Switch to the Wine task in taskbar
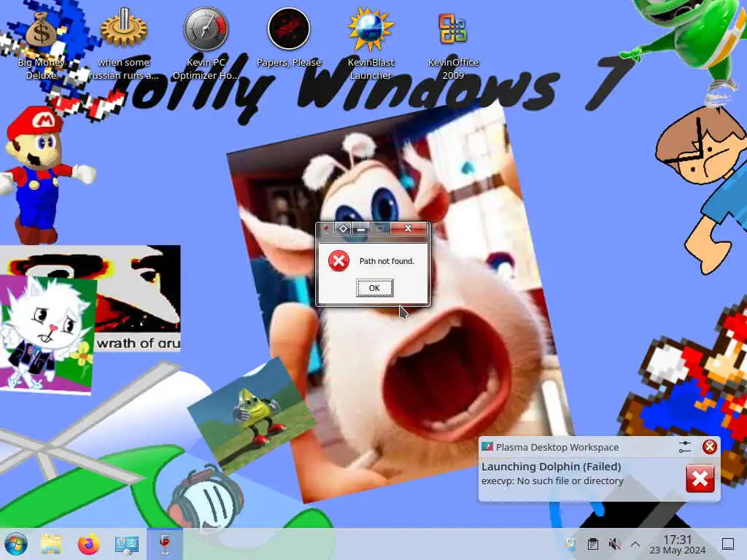Screen dimensions: 747x560 pyautogui.click(x=165, y=544)
